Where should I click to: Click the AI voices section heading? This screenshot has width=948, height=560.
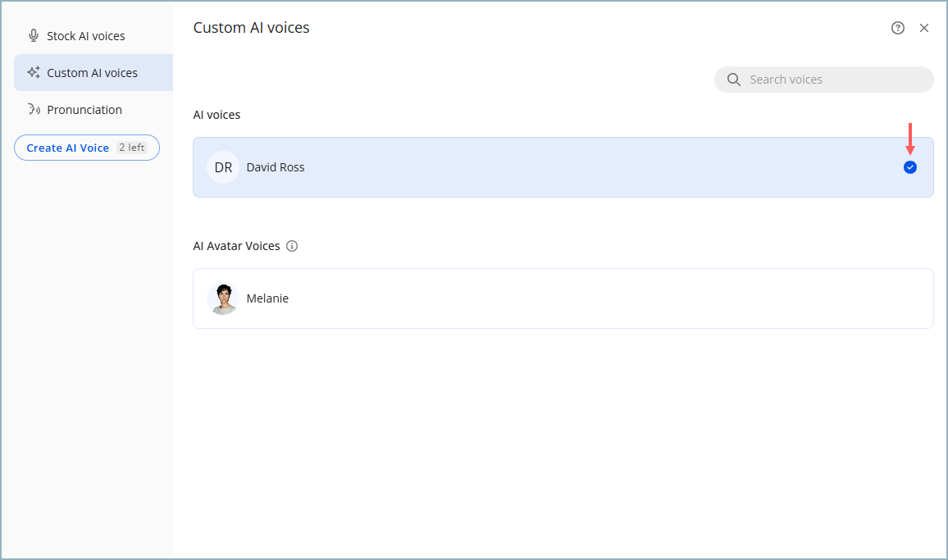(x=216, y=115)
